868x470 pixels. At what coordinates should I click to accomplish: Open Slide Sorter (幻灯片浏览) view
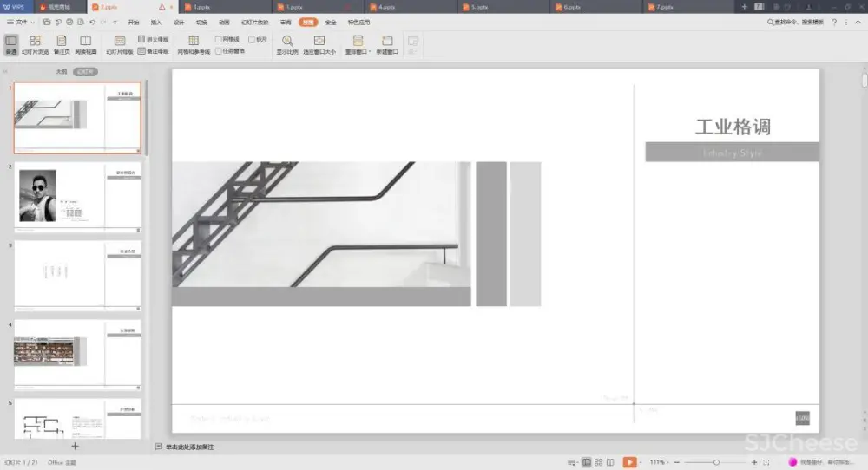[35, 43]
